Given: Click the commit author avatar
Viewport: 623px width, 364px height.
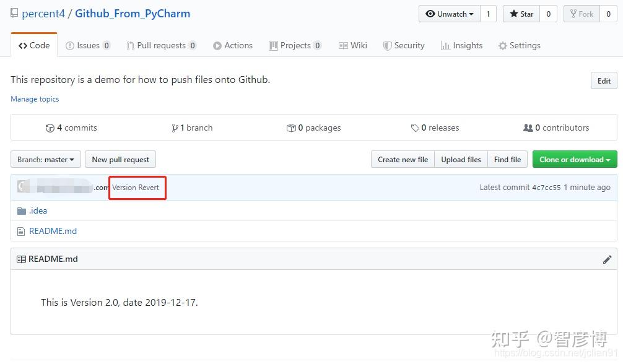Looking at the screenshot, I should point(23,186).
